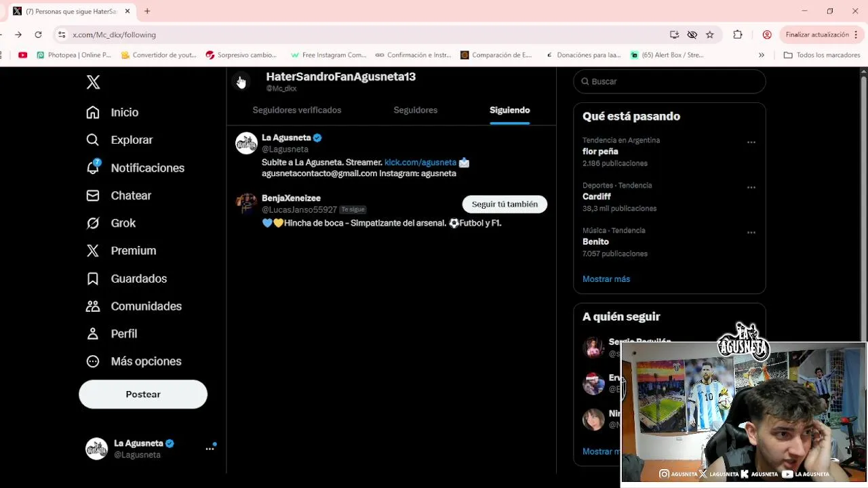Screen dimensions: 868x488
Task: Open Chatear messages
Action: (x=119, y=195)
